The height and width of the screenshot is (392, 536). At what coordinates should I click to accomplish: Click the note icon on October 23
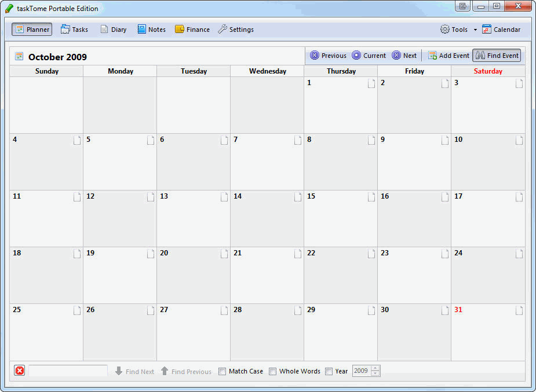pos(445,254)
